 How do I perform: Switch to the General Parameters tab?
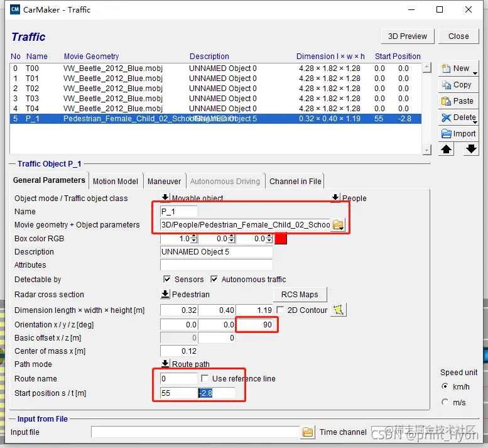(x=49, y=180)
